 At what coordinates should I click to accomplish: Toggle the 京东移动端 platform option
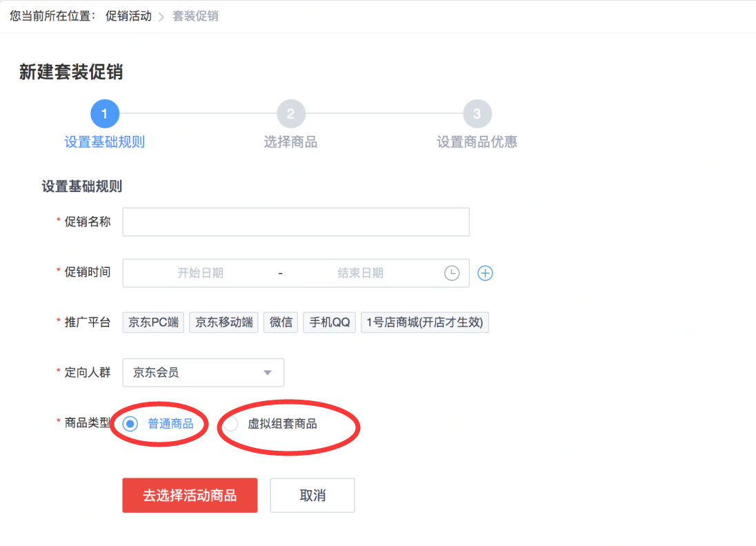(x=223, y=322)
